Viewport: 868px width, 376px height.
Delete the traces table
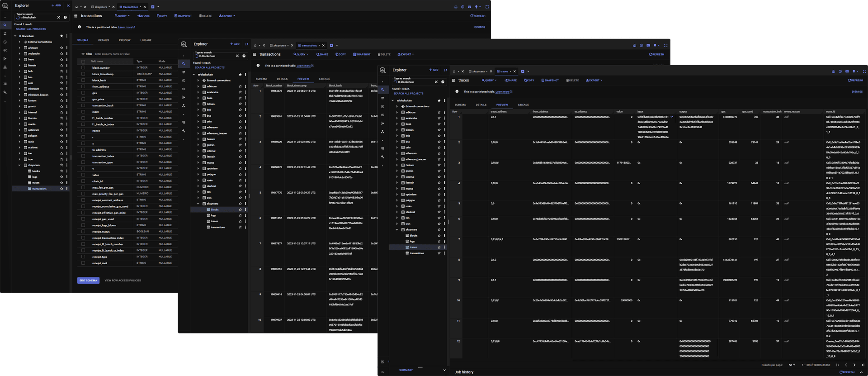click(572, 81)
